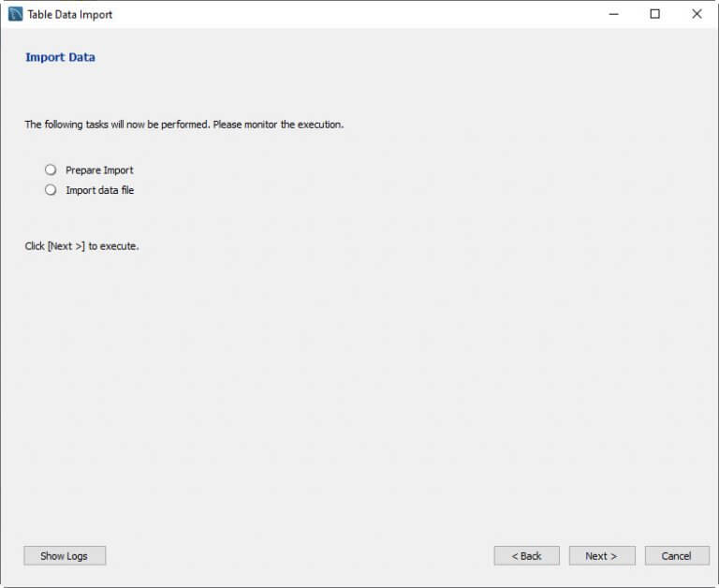Viewport: 719px width, 588px height.
Task: Click the Prepare Import status circle
Action: tap(51, 170)
